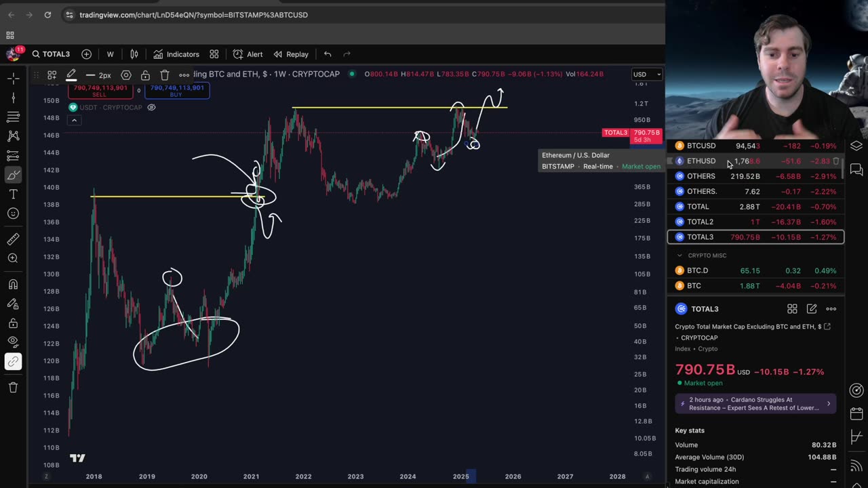The height and width of the screenshot is (488, 868).
Task: Select the trend line drawing tool
Action: (x=13, y=98)
